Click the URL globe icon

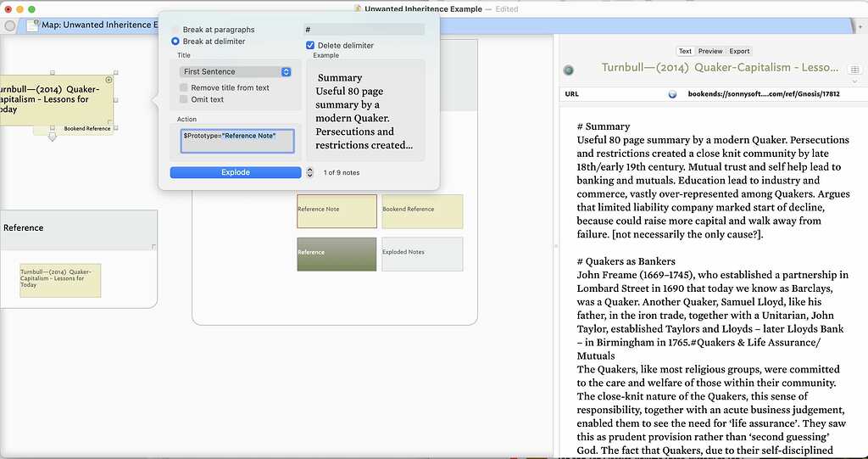click(x=672, y=94)
